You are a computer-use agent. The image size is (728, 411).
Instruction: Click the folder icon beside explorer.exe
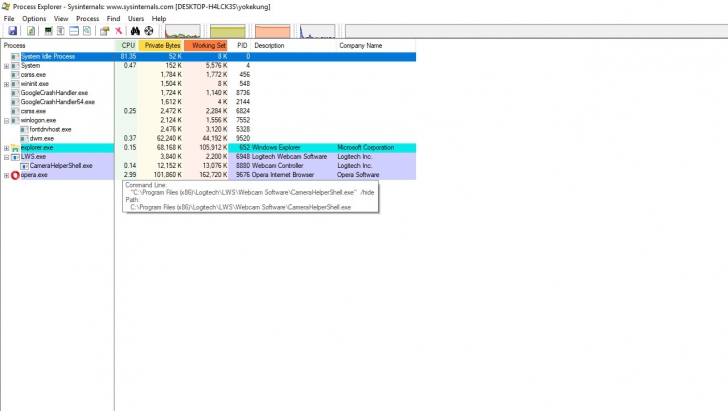tap(15, 148)
